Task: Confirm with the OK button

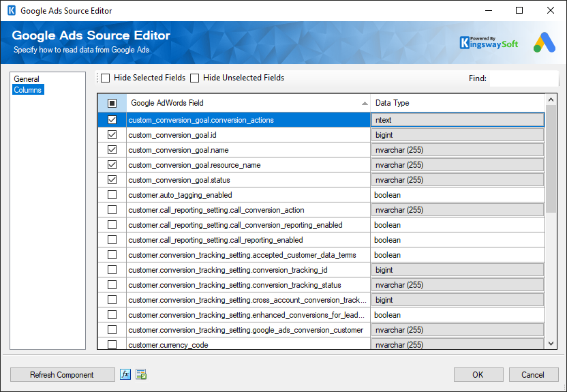Action: pyautogui.click(x=478, y=375)
